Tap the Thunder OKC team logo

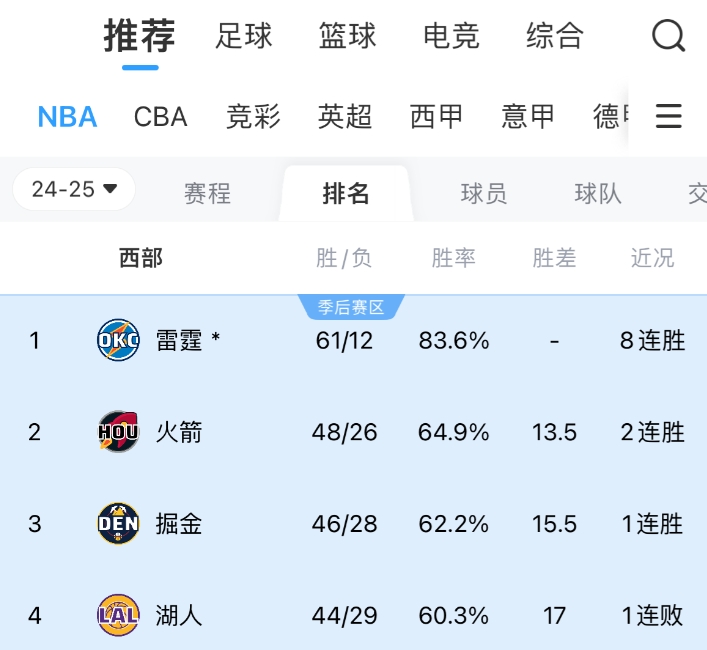118,341
